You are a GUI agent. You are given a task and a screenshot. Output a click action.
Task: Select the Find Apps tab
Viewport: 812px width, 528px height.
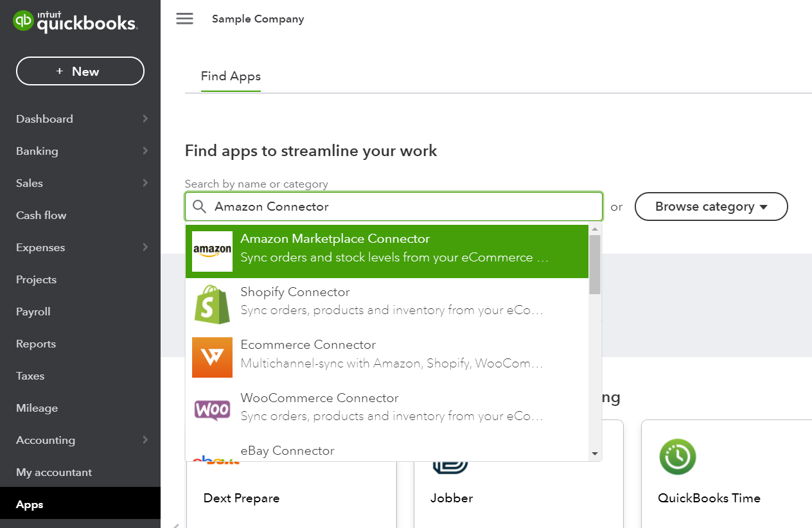[x=231, y=76]
